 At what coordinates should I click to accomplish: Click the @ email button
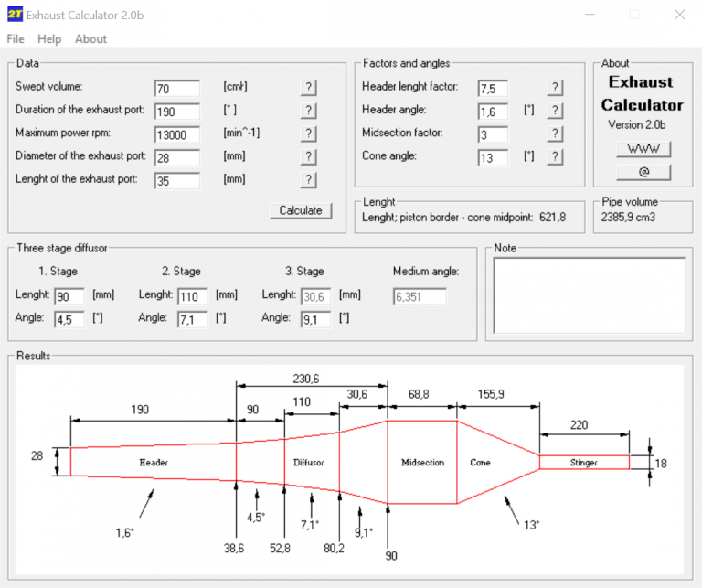[643, 172]
